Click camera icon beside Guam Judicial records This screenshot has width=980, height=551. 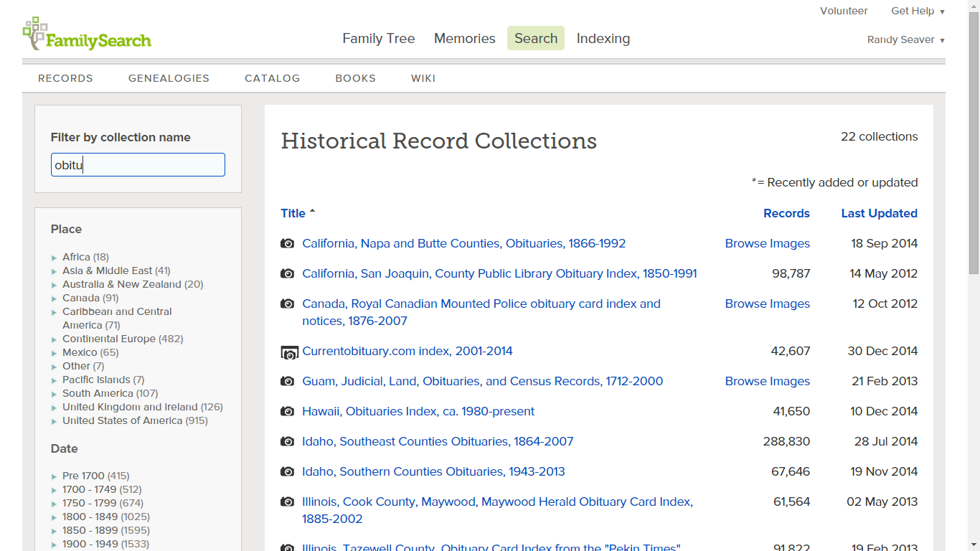288,382
